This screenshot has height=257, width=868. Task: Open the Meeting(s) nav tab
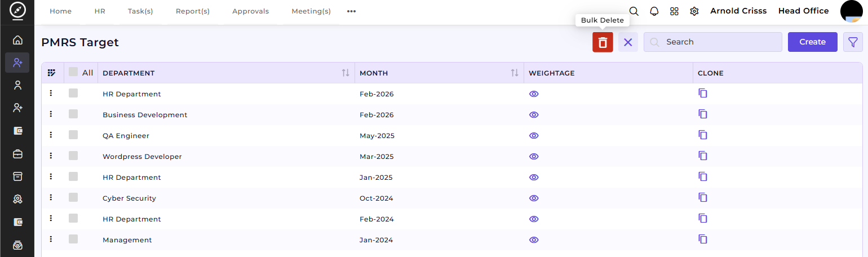pyautogui.click(x=311, y=11)
